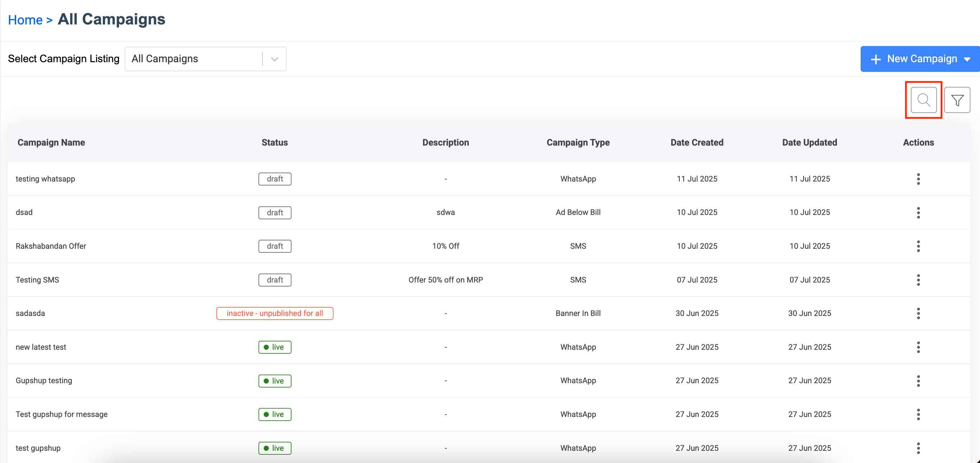The width and height of the screenshot is (980, 463).
Task: Click kebab menu for Testing SMS row
Action: click(918, 280)
